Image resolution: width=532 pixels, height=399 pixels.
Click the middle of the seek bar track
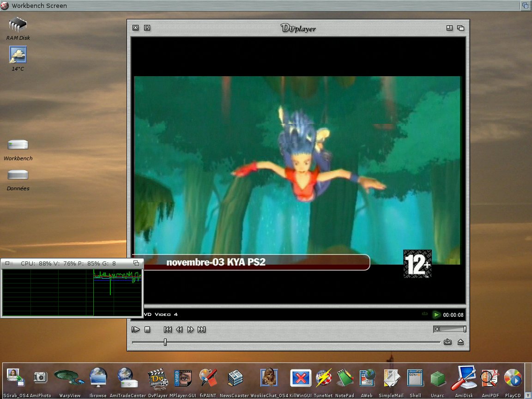[x=286, y=342]
